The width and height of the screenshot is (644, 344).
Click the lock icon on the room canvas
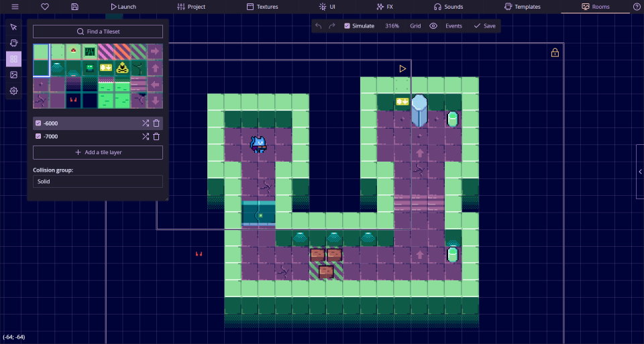click(x=555, y=52)
